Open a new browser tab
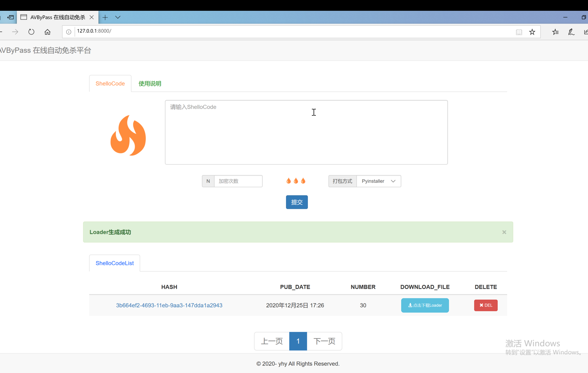588x373 pixels. click(105, 17)
